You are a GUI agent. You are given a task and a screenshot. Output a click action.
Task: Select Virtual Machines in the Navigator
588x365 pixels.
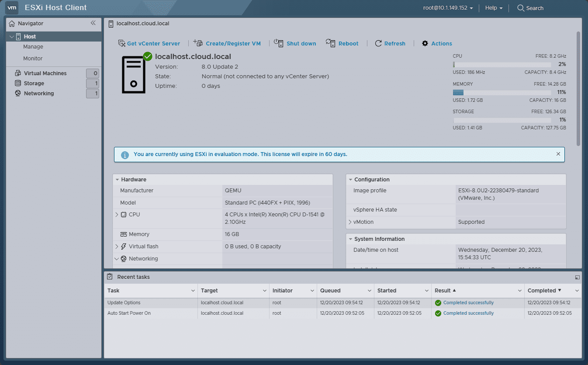[45, 73]
